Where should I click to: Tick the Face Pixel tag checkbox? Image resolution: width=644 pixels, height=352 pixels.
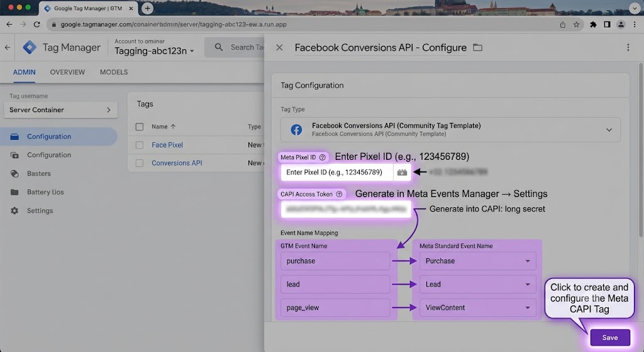(x=140, y=145)
